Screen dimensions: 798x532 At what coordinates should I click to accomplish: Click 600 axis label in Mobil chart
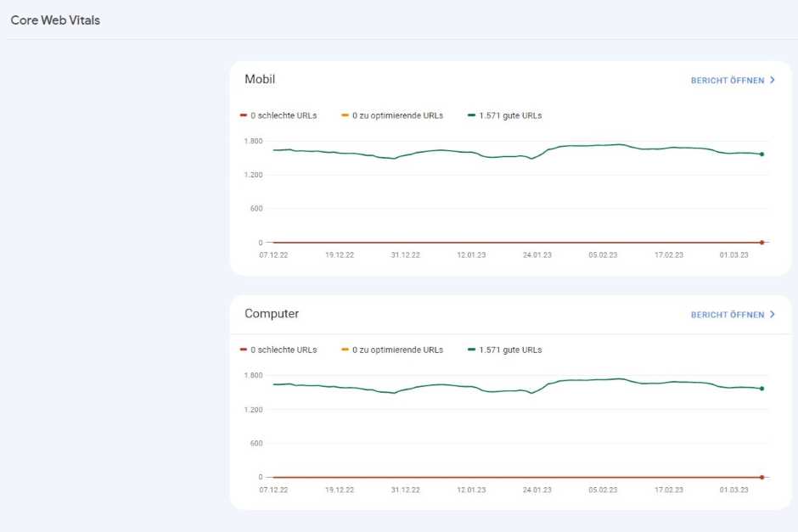(x=256, y=209)
